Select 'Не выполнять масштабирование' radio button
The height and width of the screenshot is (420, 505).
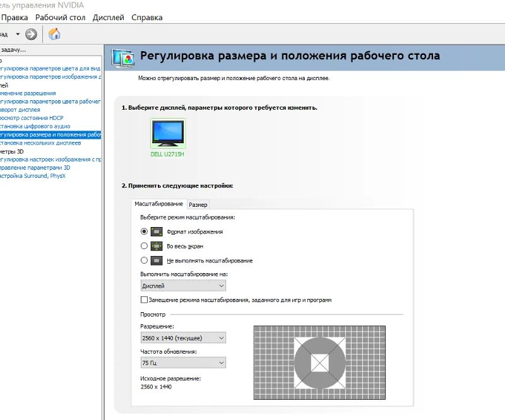coord(144,260)
